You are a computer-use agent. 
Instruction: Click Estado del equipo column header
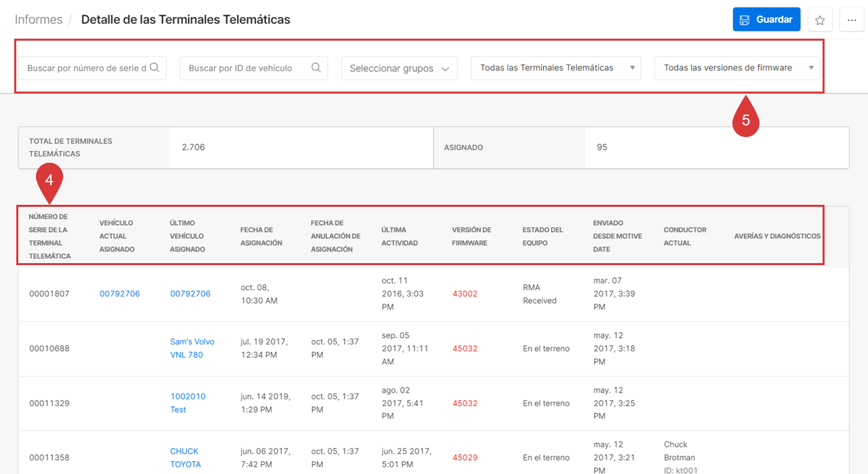(542, 236)
